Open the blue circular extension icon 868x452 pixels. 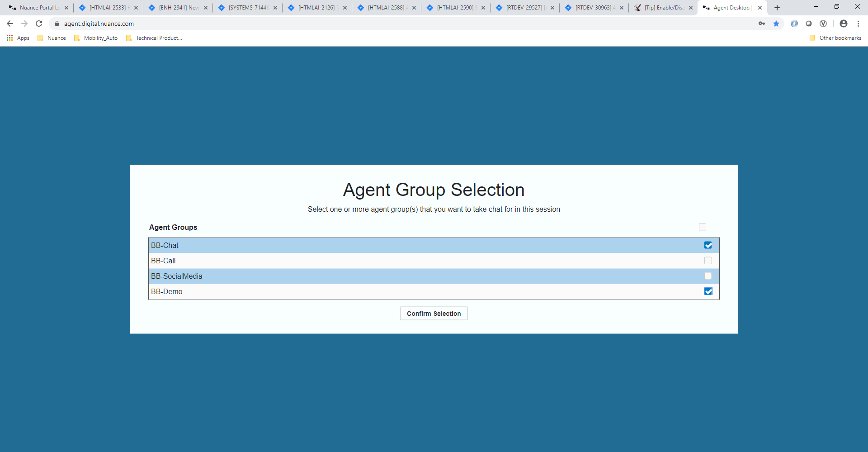pyautogui.click(x=794, y=23)
